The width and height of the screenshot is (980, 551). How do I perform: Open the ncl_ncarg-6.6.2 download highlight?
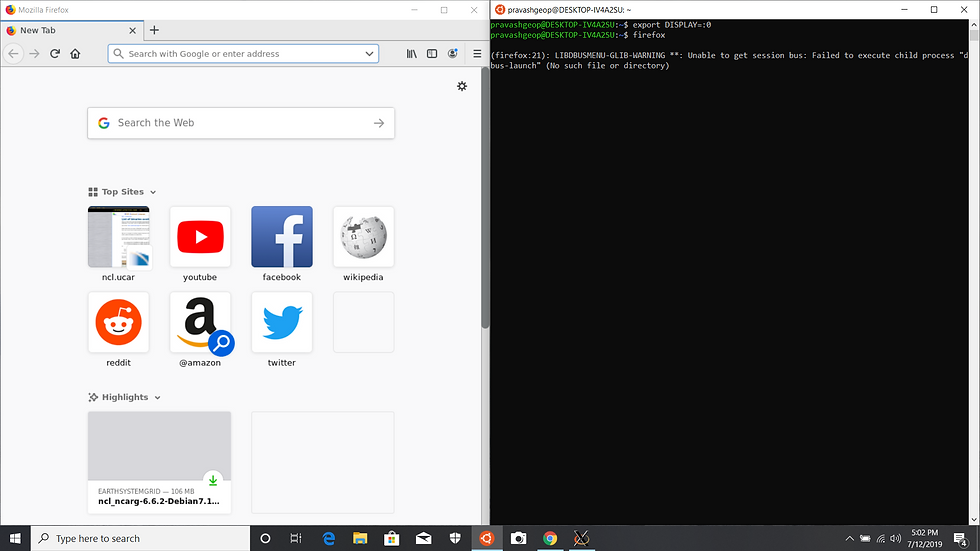pos(159,462)
